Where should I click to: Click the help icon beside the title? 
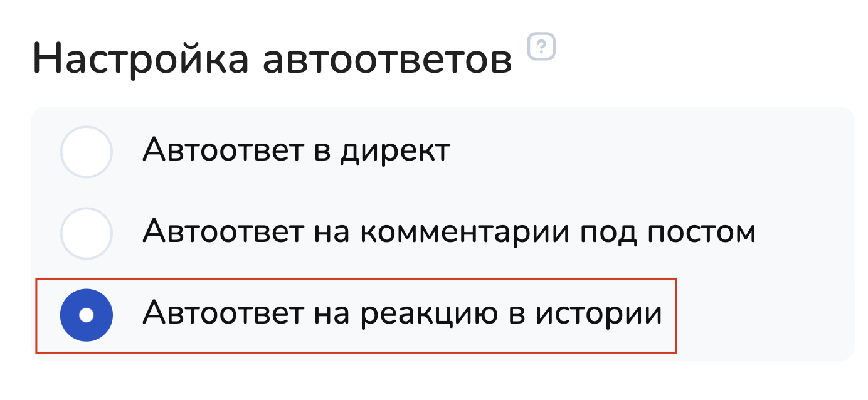(x=542, y=47)
